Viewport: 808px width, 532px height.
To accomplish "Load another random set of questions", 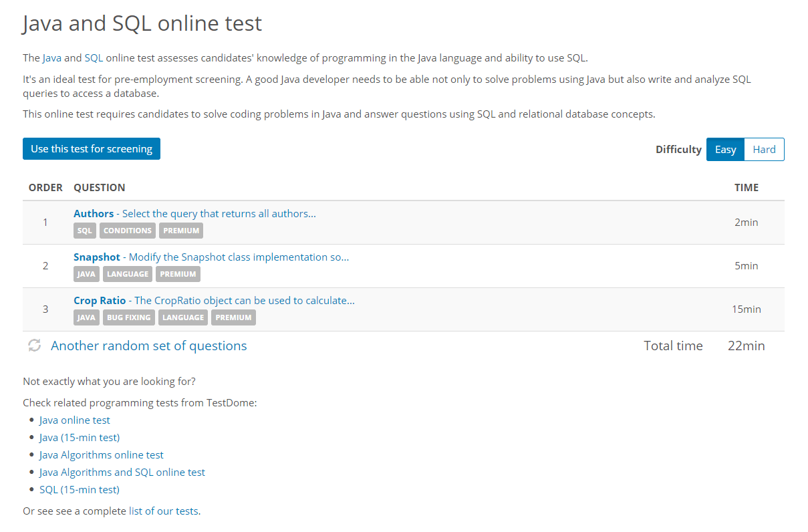I will 149,346.
